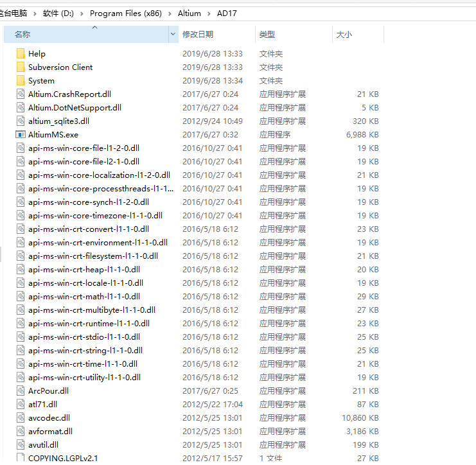The height and width of the screenshot is (465, 476).
Task: Select the api-ms-win-core-processthreads-l1-1... file name
Action: coord(101,188)
